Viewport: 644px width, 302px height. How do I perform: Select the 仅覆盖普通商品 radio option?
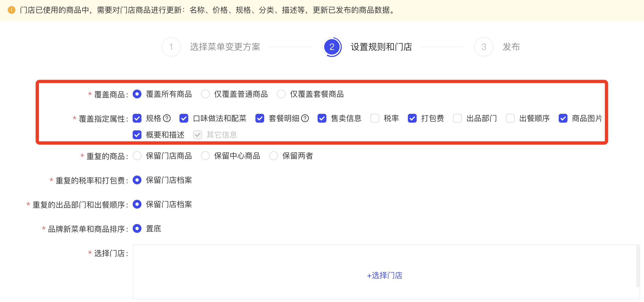click(x=205, y=94)
